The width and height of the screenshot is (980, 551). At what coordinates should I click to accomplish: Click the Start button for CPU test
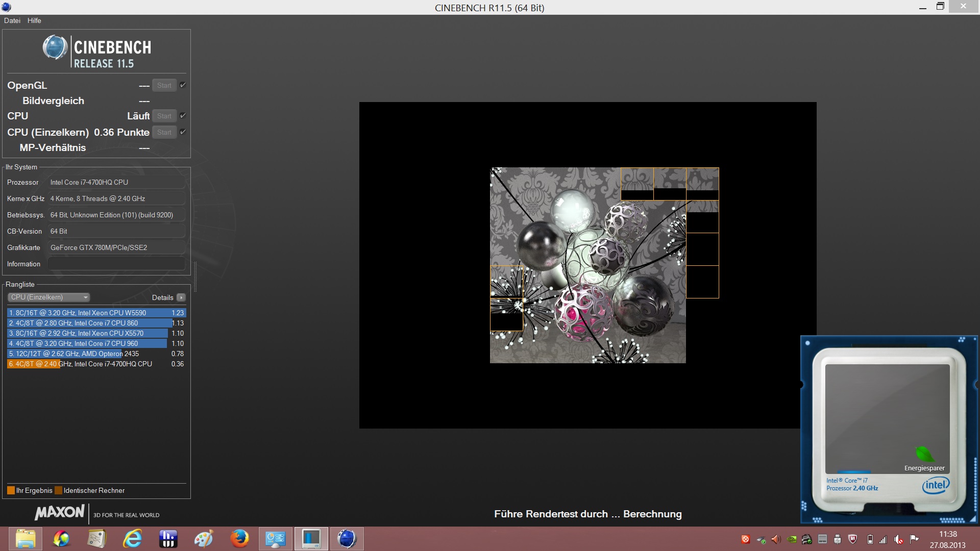click(x=164, y=116)
